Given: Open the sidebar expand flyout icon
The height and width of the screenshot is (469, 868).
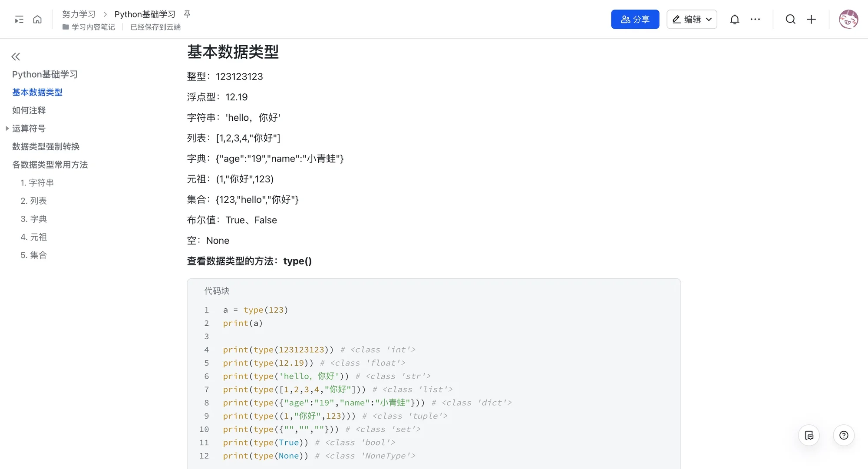Looking at the screenshot, I should (x=19, y=19).
